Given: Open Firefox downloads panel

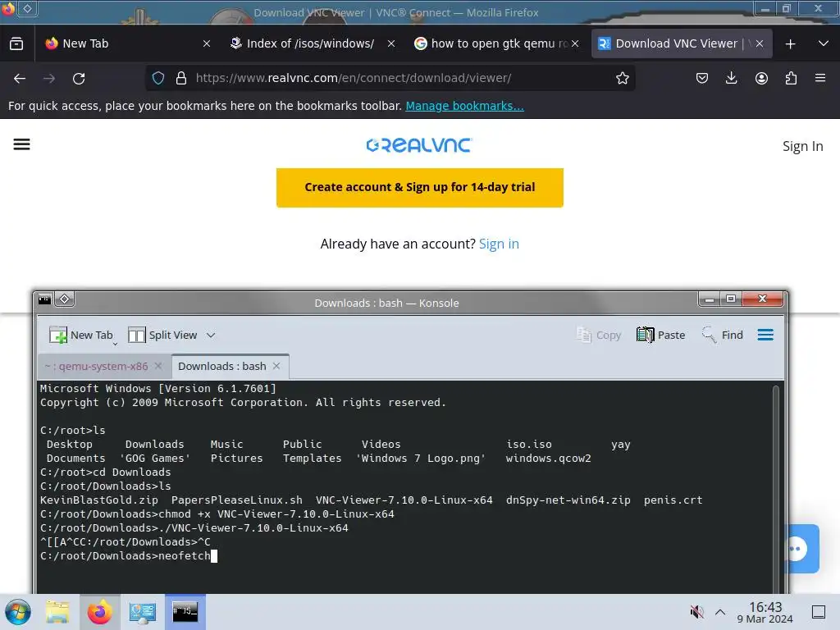Looking at the screenshot, I should point(731,78).
